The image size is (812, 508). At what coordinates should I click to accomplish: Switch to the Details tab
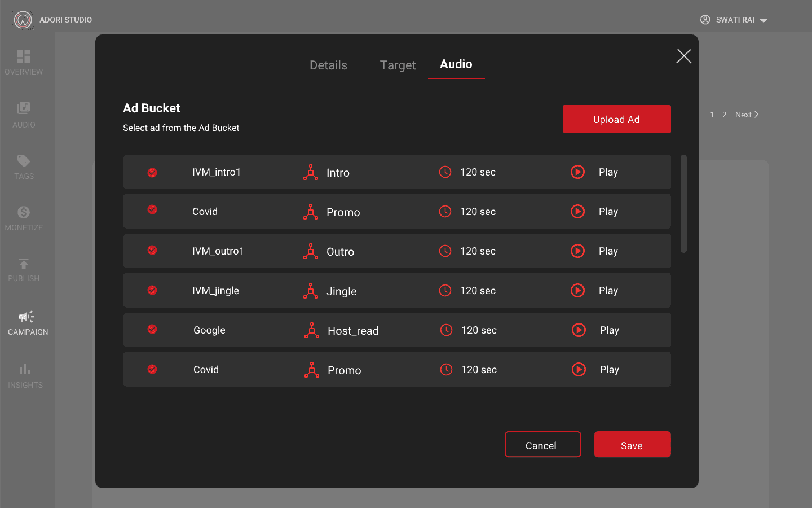point(328,65)
